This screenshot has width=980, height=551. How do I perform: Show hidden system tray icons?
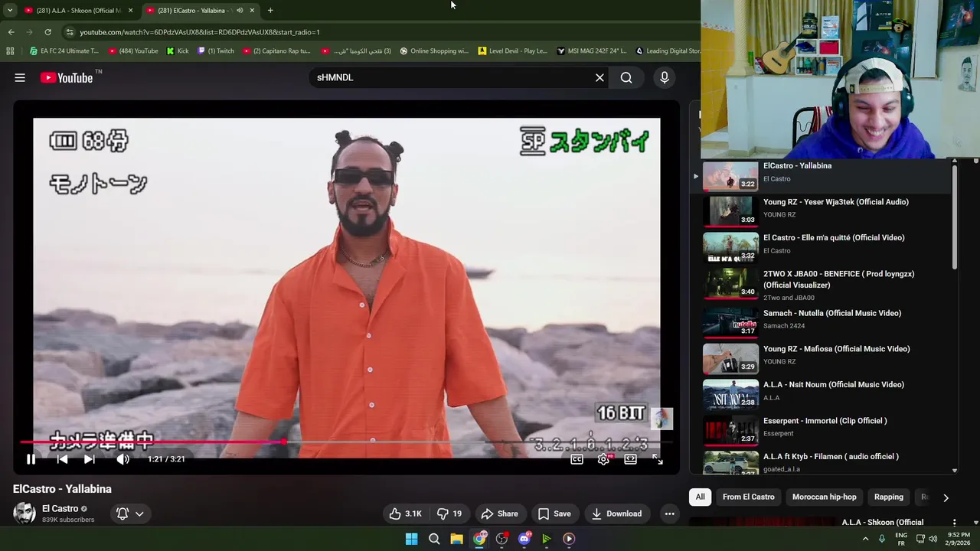865,539
